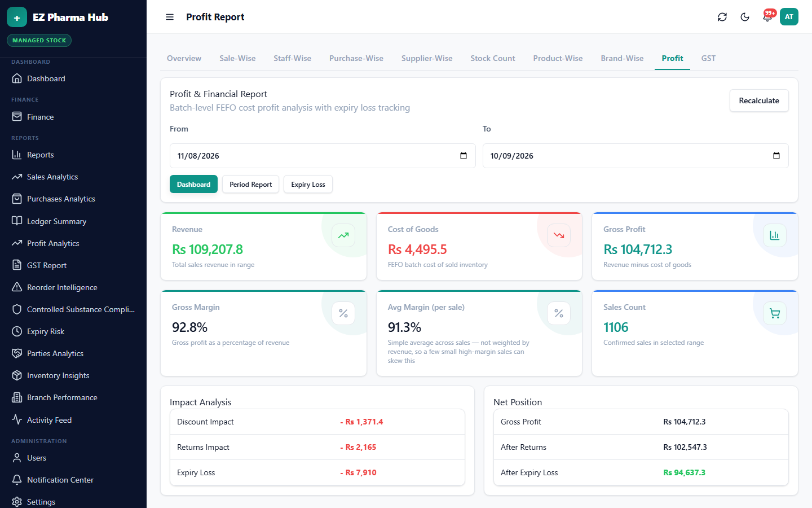Open Profit Analytics in sidebar
Viewport: 812px width, 508px height.
click(x=73, y=243)
